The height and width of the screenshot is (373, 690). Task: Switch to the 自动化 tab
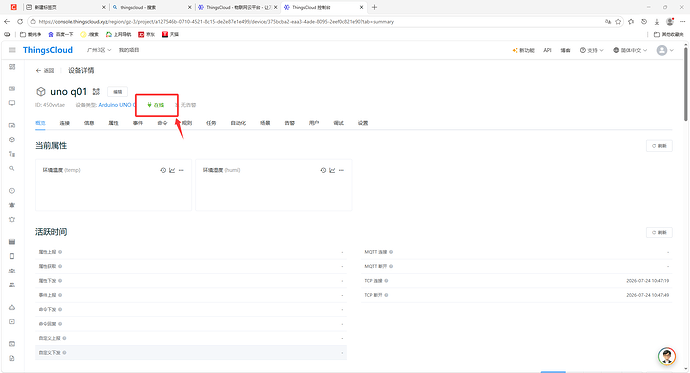click(238, 123)
